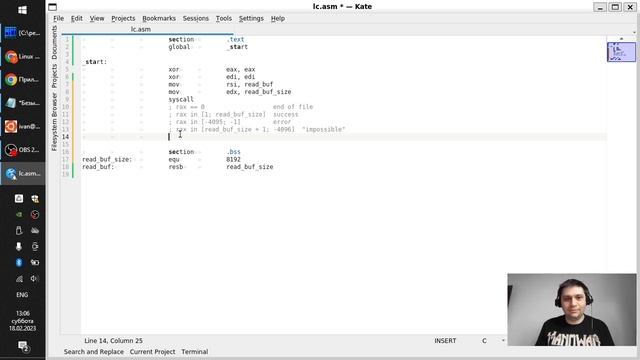Viewport: 640px width, 360px height.
Task: Open the Chrome window titled Linux
Action: (x=22, y=56)
